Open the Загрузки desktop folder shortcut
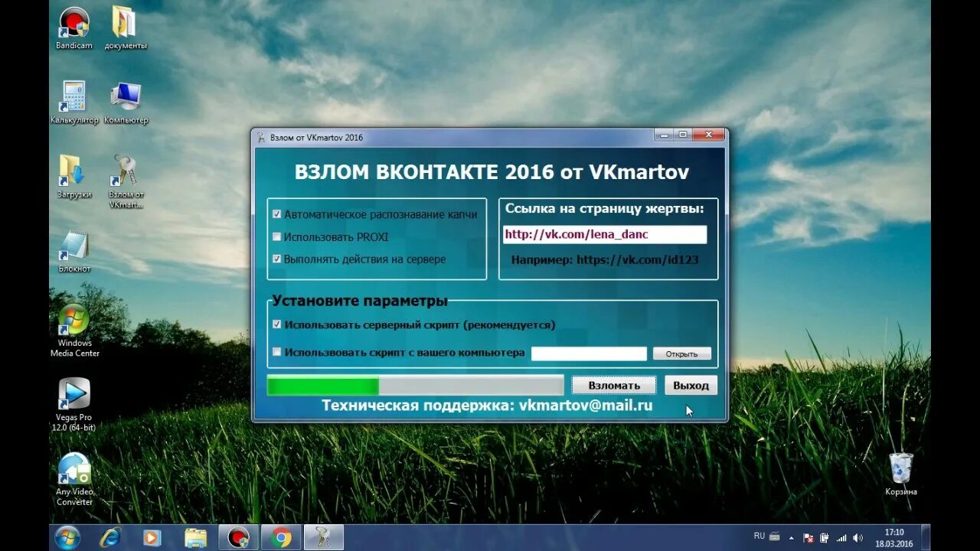Image resolution: width=980 pixels, height=551 pixels. tap(73, 177)
